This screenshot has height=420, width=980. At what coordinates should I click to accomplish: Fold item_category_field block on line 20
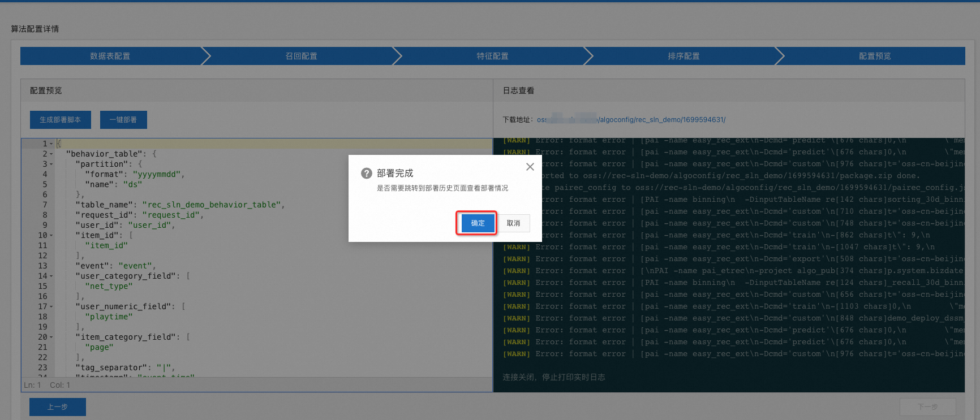pyautogui.click(x=51, y=337)
